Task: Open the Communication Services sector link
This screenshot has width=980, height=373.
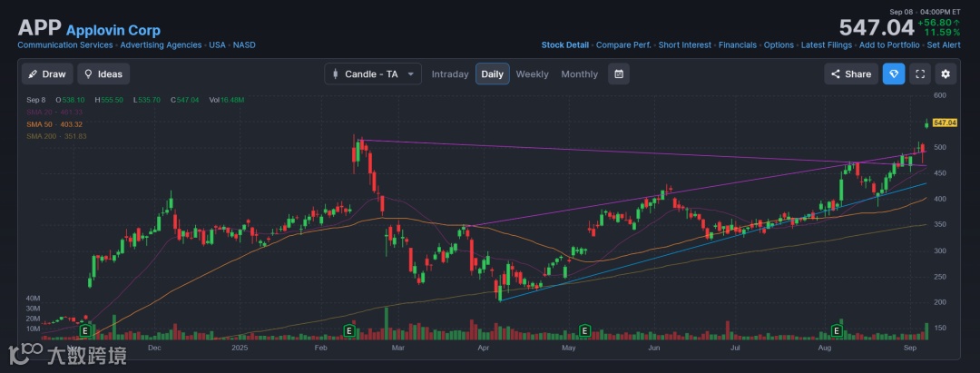Action: point(65,45)
